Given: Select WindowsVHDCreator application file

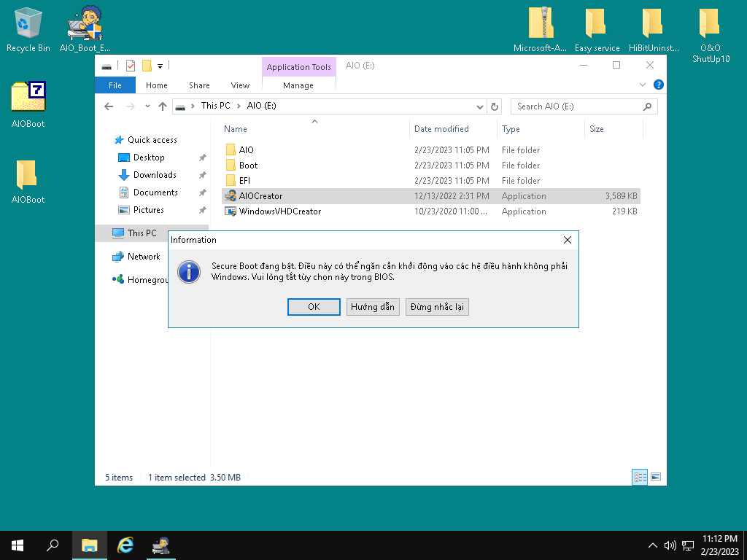Looking at the screenshot, I should pos(279,211).
